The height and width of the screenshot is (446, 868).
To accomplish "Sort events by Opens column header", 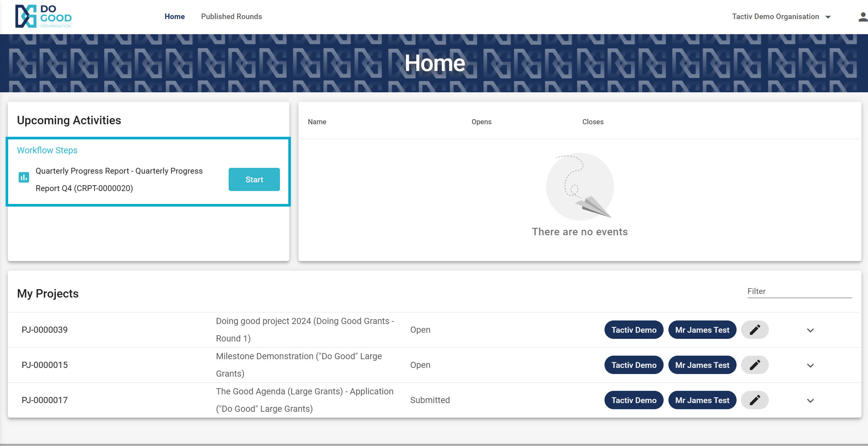I will [481, 122].
